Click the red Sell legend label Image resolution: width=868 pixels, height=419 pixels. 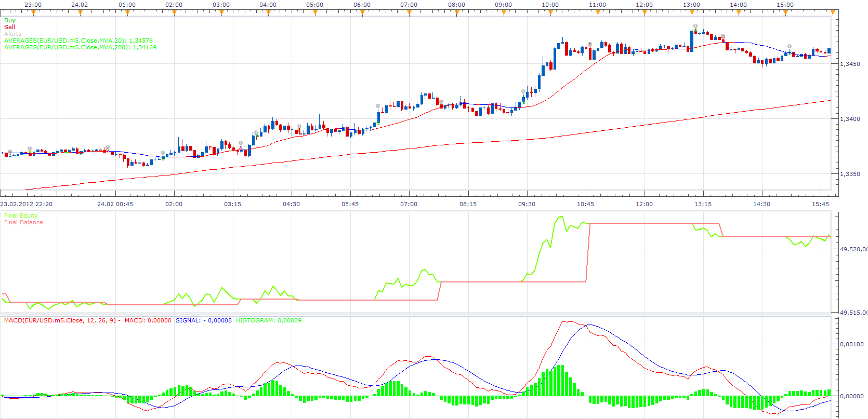click(x=9, y=27)
